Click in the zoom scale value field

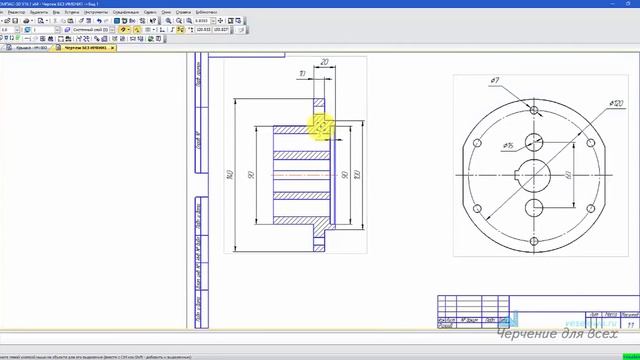(x=202, y=20)
